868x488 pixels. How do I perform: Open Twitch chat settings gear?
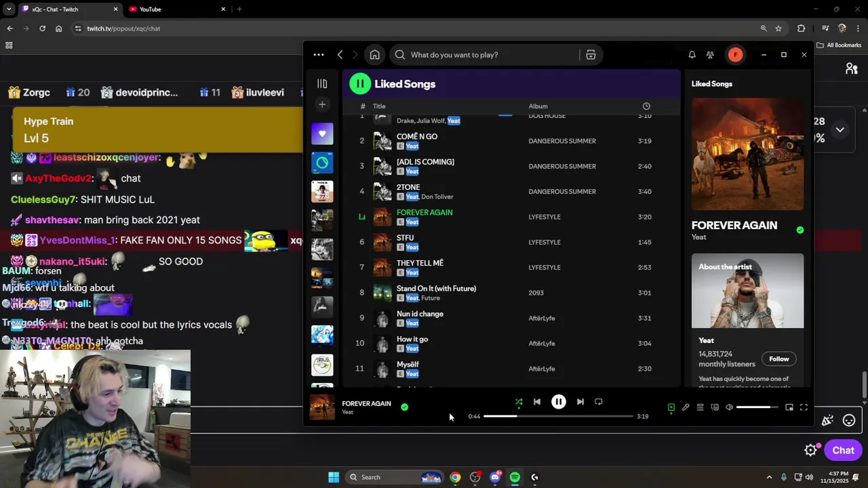click(810, 450)
